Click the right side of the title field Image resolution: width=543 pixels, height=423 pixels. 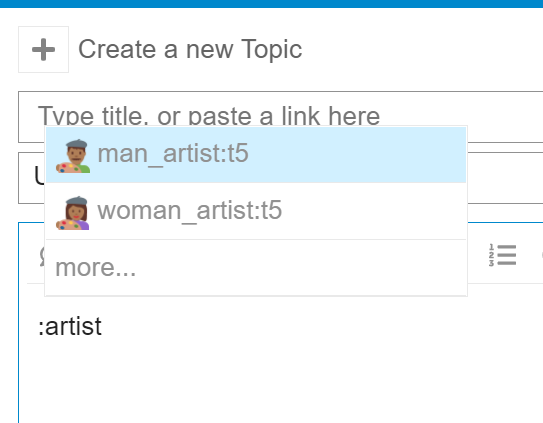tap(505, 117)
